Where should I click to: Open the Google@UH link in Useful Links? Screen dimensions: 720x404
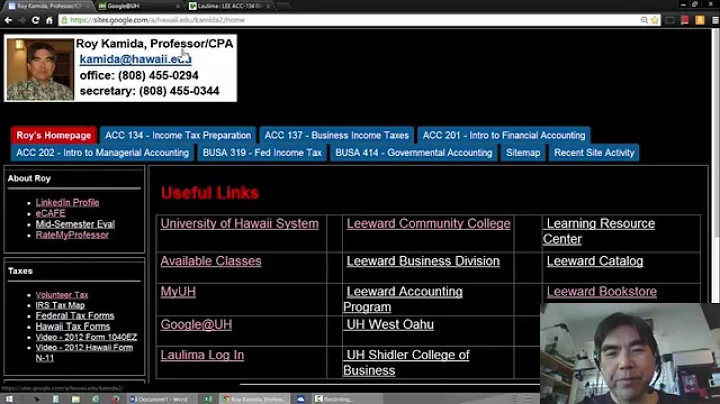point(196,325)
